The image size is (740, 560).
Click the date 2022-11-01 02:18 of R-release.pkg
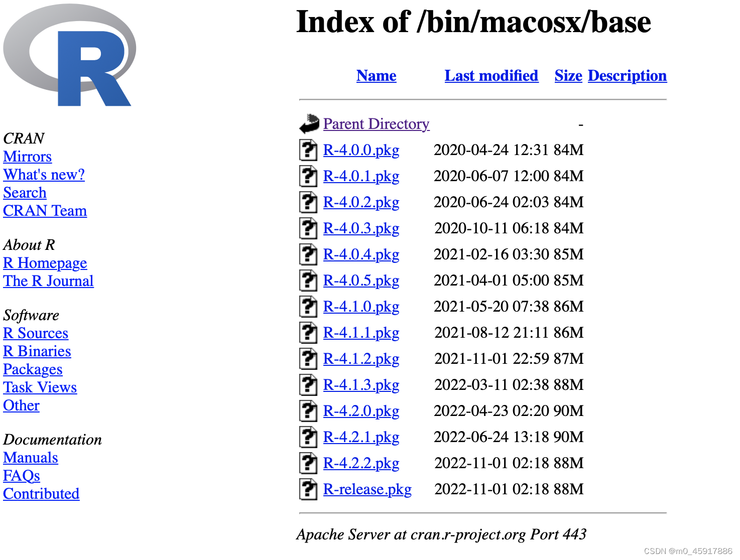click(x=492, y=489)
